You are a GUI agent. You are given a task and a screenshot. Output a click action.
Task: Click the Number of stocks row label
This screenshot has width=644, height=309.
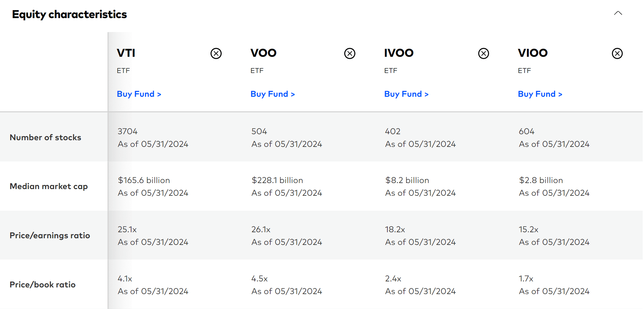(45, 137)
